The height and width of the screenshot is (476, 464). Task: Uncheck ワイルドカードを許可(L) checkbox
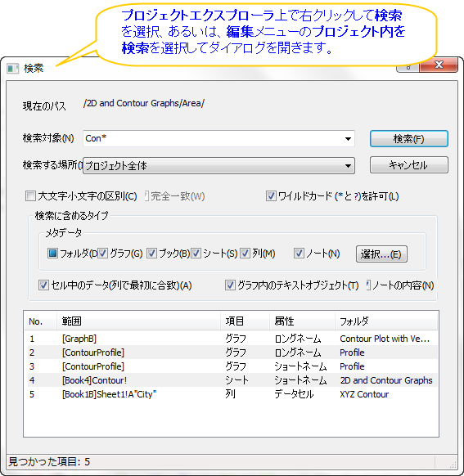(x=271, y=195)
